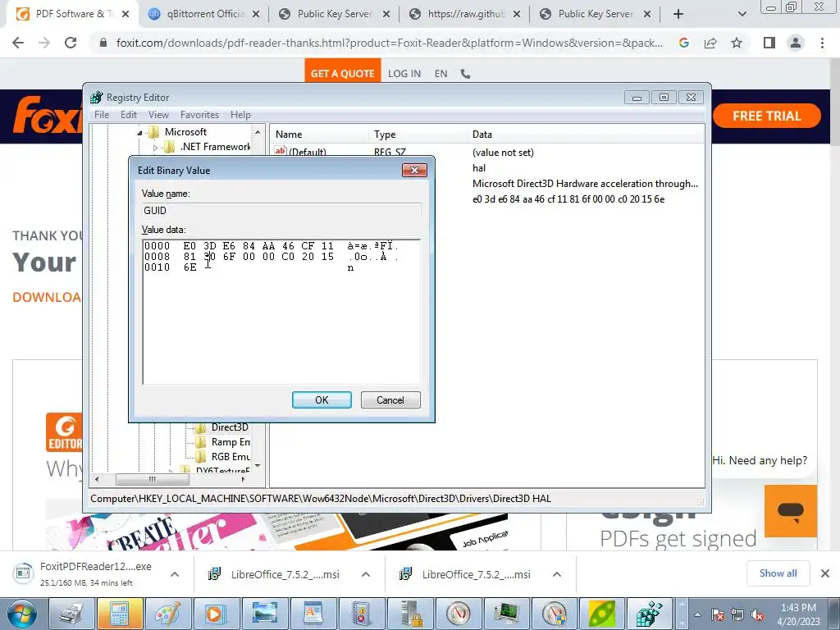The image size is (840, 630).
Task: Click inside the Value data hex editor
Action: click(281, 312)
